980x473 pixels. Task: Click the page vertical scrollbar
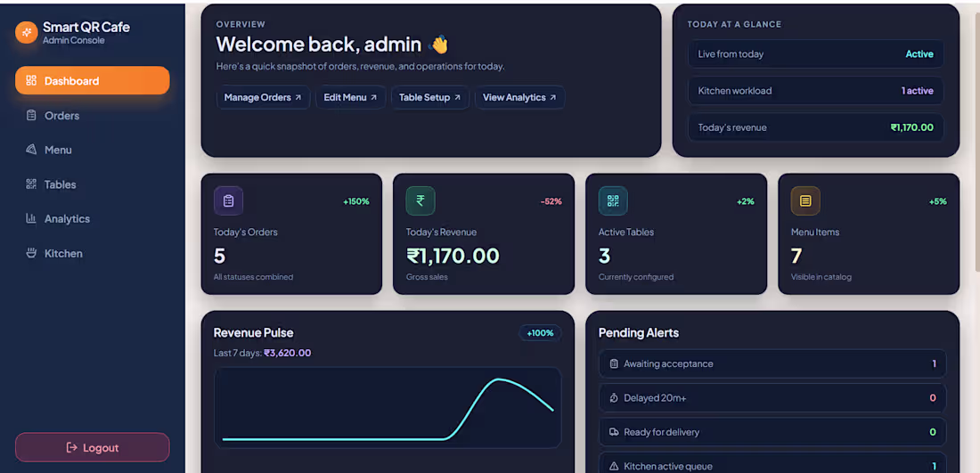pos(977,141)
